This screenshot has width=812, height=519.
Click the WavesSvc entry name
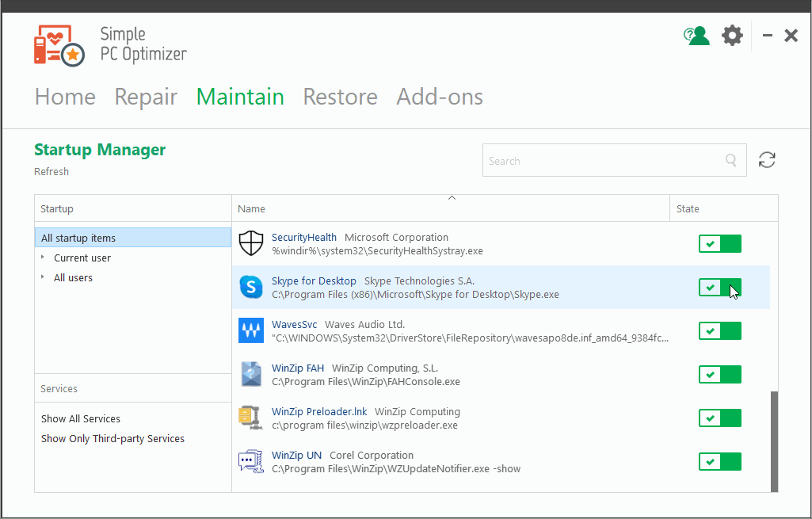[294, 324]
